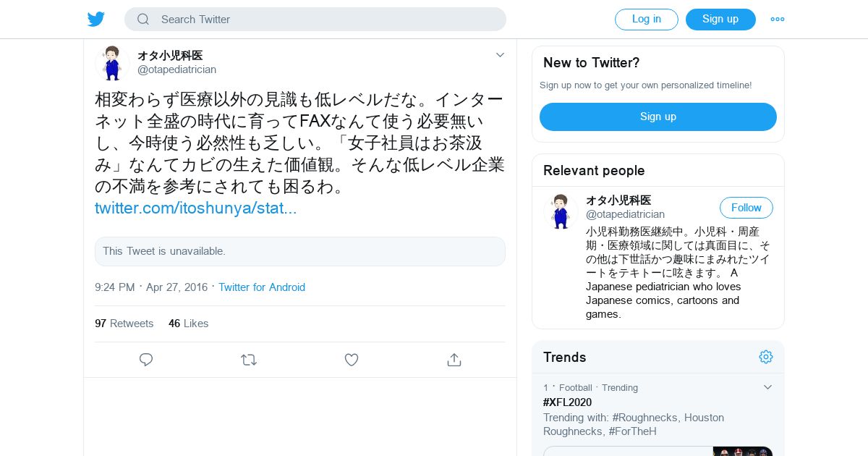The height and width of the screenshot is (456, 868).
Task: Expand the tweet options chevron
Action: [500, 55]
